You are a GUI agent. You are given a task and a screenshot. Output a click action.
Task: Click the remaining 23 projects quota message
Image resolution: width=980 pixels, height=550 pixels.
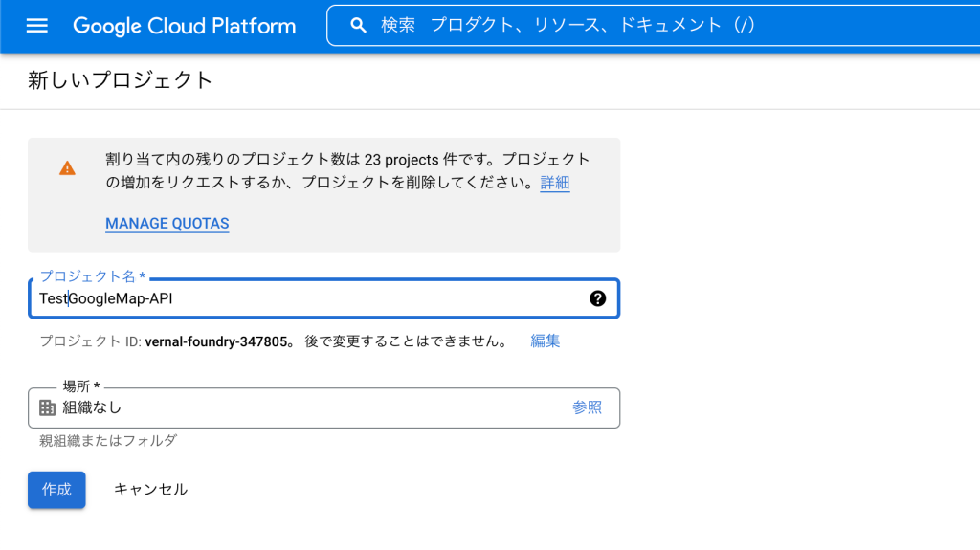[x=347, y=170]
